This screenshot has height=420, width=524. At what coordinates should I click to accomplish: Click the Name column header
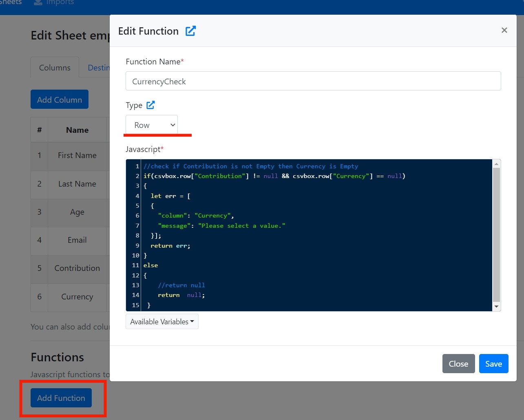pos(77,130)
